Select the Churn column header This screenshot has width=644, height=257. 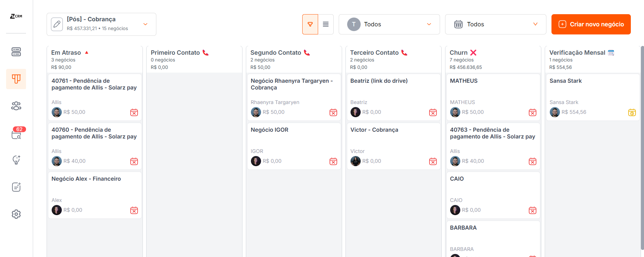click(x=459, y=53)
